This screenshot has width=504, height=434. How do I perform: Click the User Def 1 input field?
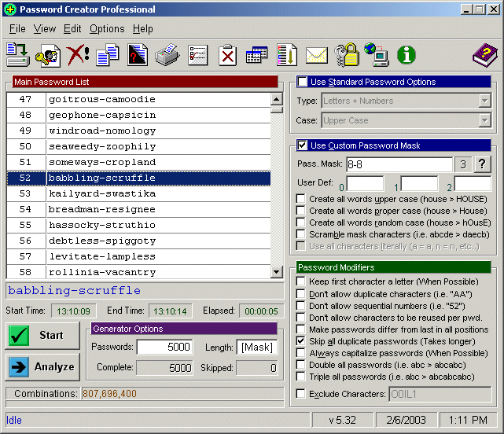pyautogui.click(x=419, y=183)
